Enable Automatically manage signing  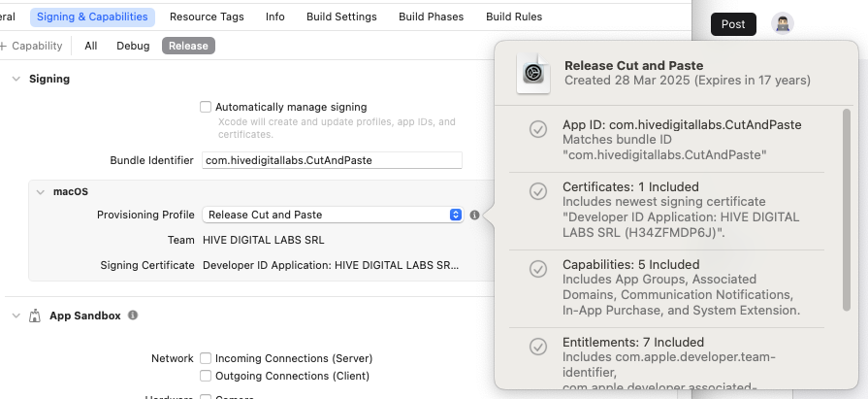tap(206, 107)
